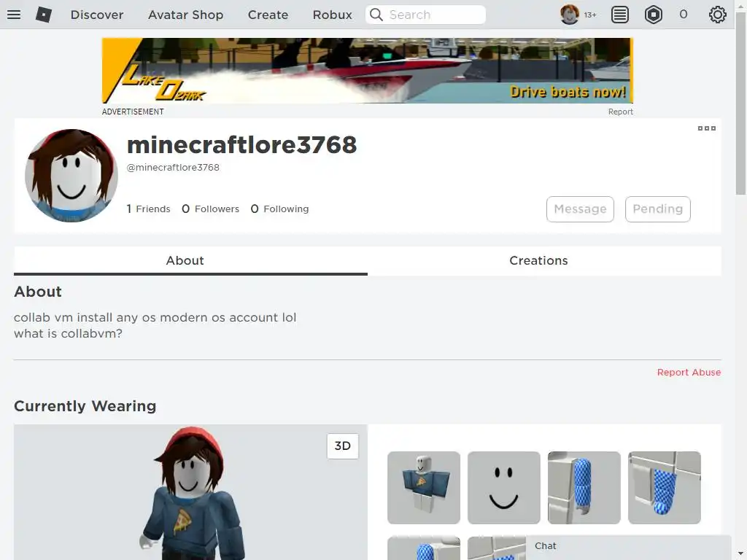
Task: Click the Report Abuse link
Action: click(x=689, y=373)
